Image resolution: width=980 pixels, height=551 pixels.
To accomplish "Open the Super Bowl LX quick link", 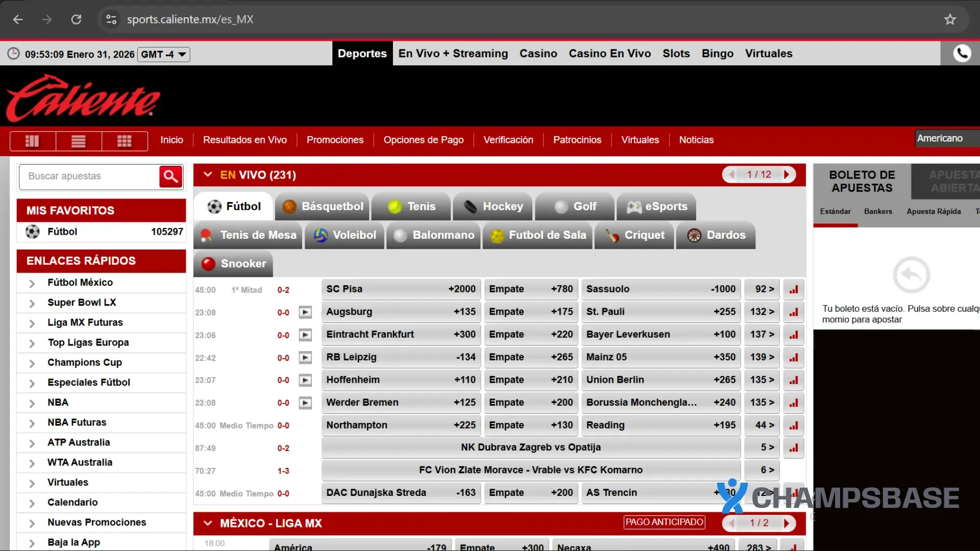I will point(82,303).
